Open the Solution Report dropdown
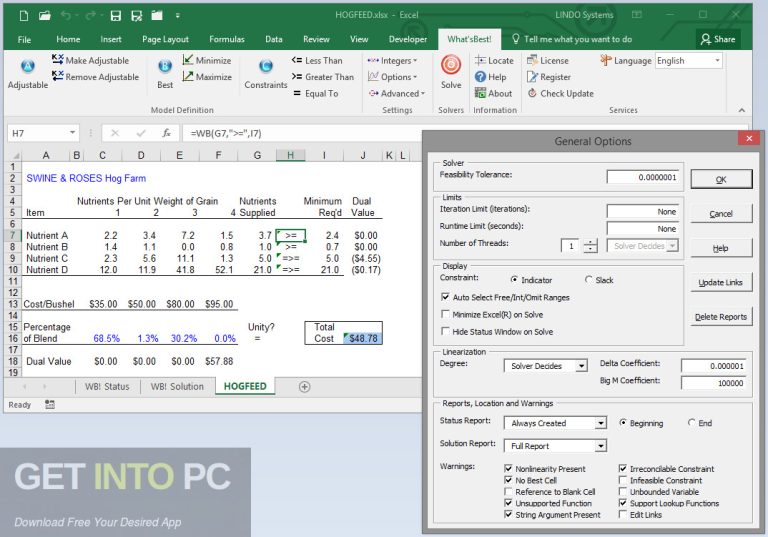Viewport: 768px width, 537px height. click(x=600, y=446)
